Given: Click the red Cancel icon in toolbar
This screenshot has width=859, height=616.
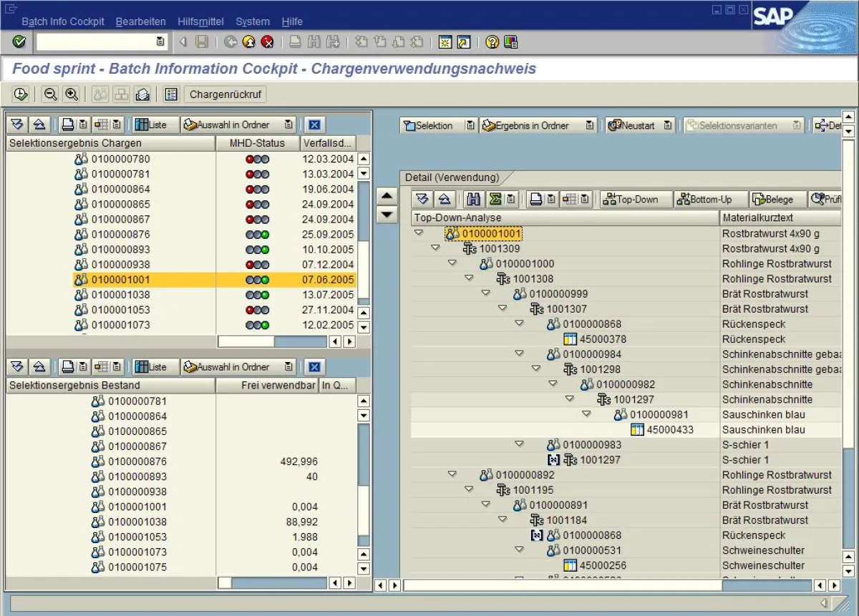Looking at the screenshot, I should [x=268, y=42].
